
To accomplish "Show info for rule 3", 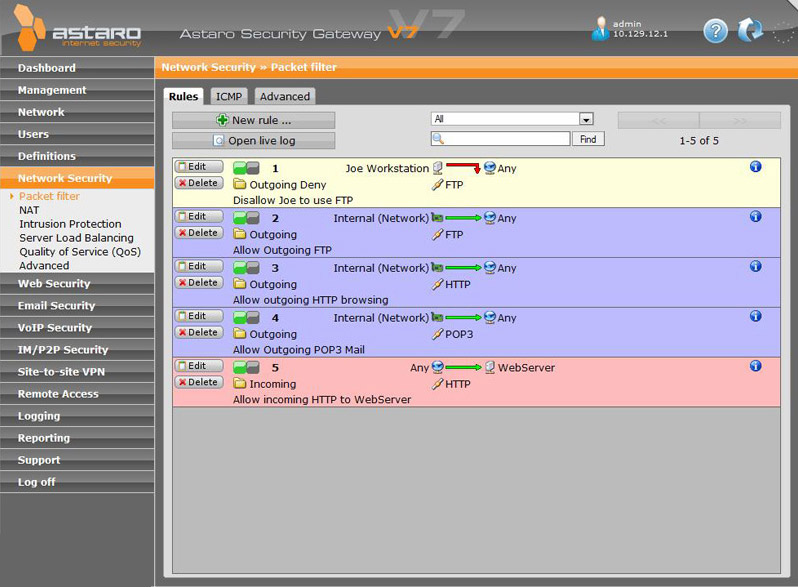I will pyautogui.click(x=756, y=266).
